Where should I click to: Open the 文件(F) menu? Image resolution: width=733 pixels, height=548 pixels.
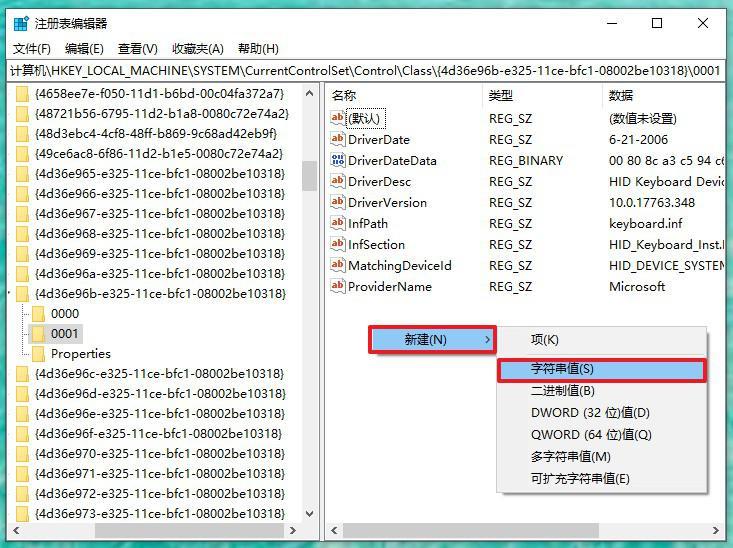click(32, 48)
